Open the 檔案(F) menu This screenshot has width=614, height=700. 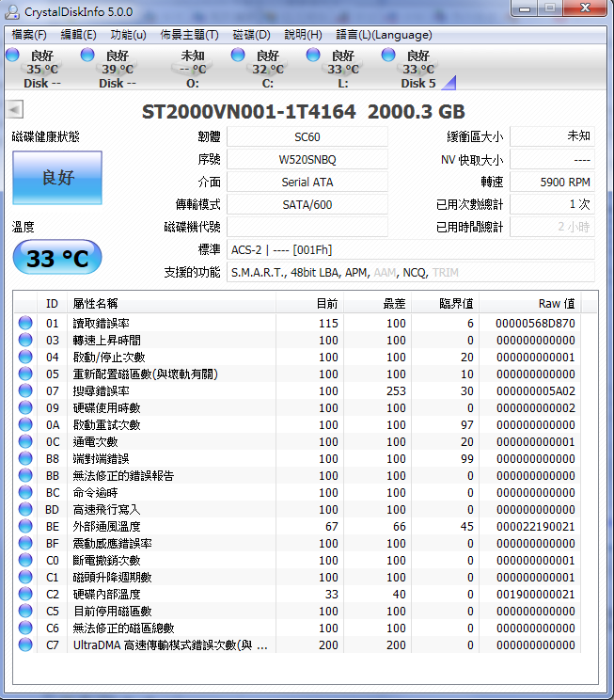(29, 35)
